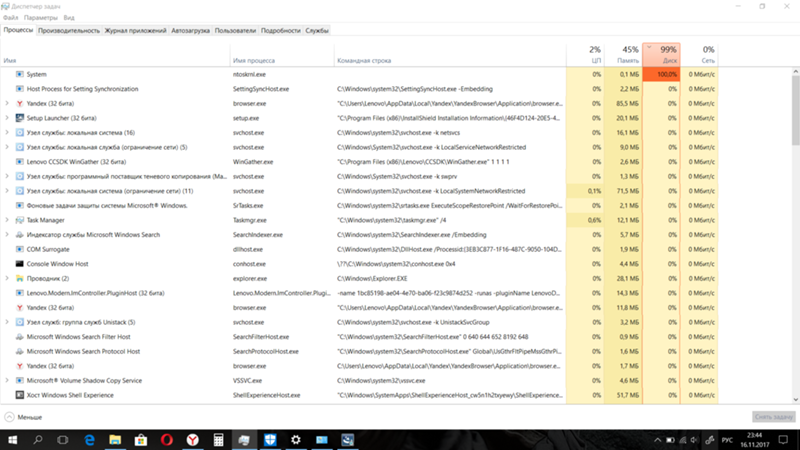Expand the Task Manager process row
Screen dimensions: 800x450
7,220
